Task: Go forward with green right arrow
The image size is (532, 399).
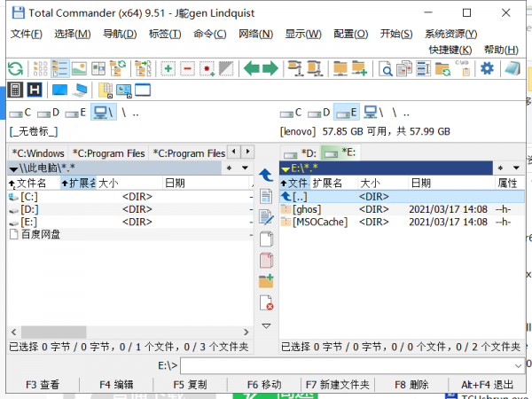Action: [270, 69]
